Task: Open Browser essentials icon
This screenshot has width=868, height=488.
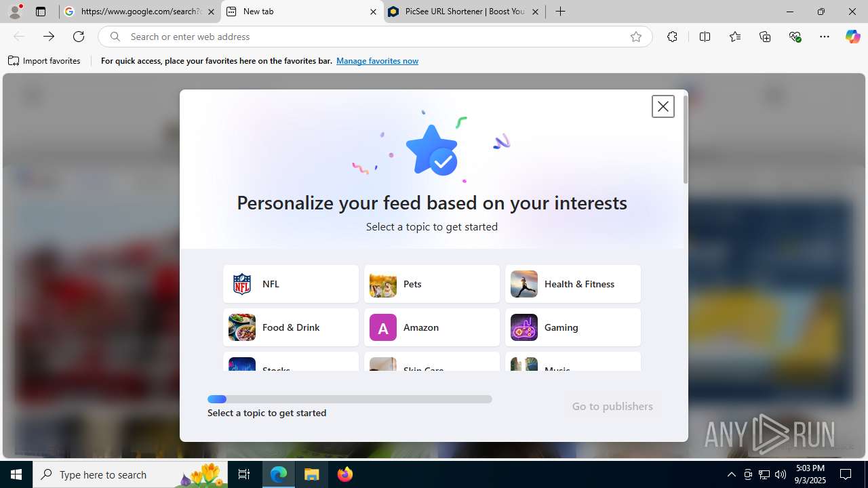Action: point(795,37)
